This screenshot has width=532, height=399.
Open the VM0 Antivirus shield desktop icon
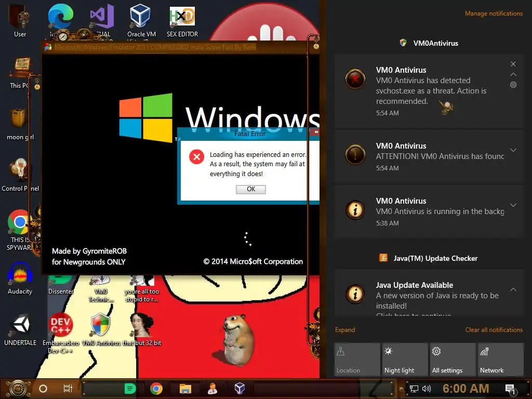[101, 329]
